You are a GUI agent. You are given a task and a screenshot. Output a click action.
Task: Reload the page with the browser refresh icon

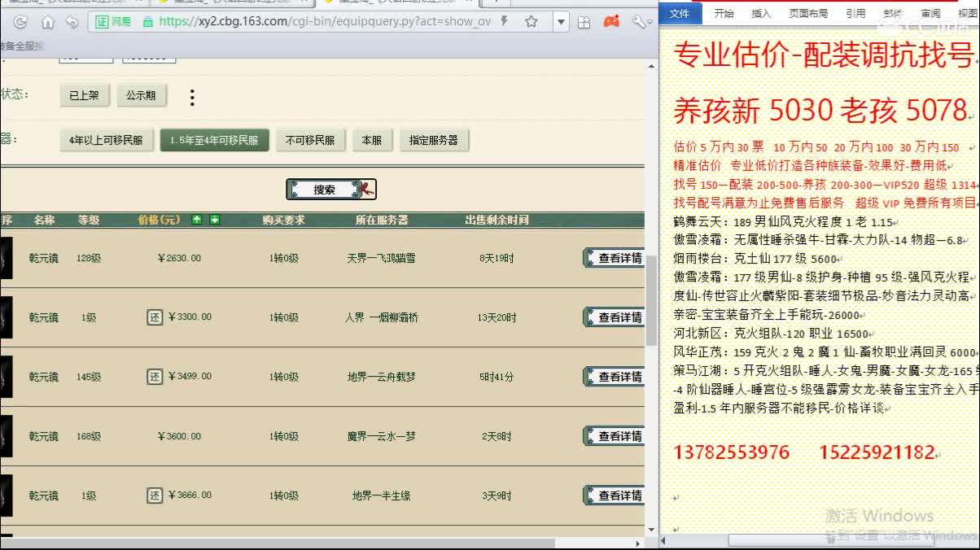20,22
